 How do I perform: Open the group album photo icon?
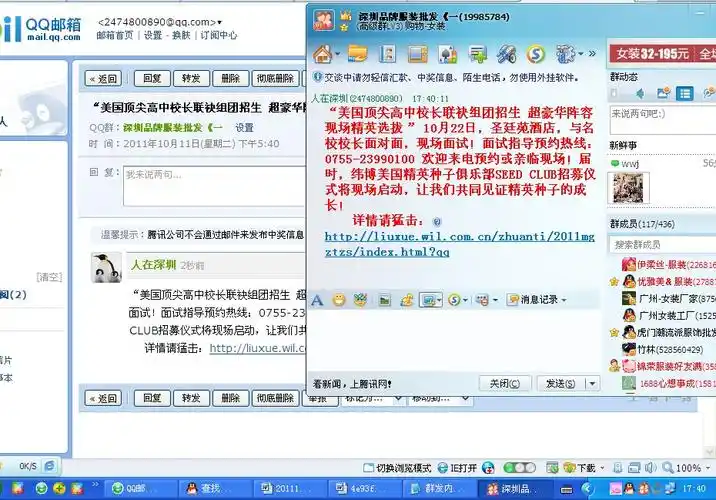point(387,54)
